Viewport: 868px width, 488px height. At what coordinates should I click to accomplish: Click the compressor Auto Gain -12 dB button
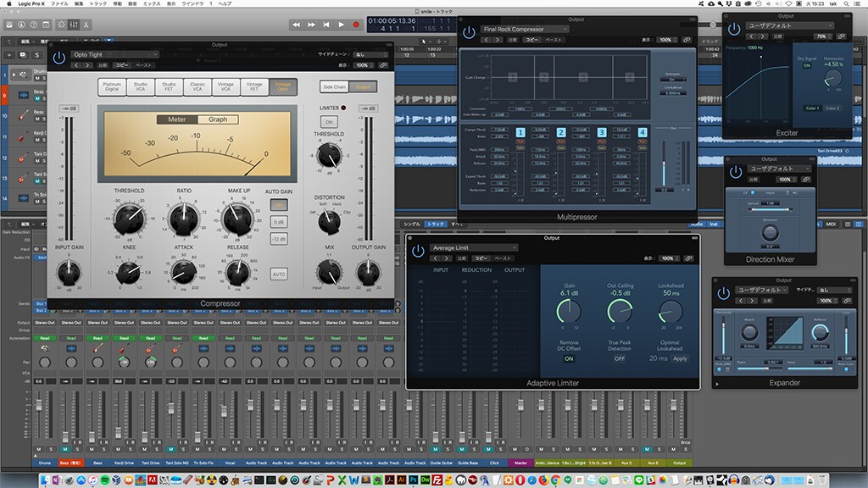click(278, 239)
